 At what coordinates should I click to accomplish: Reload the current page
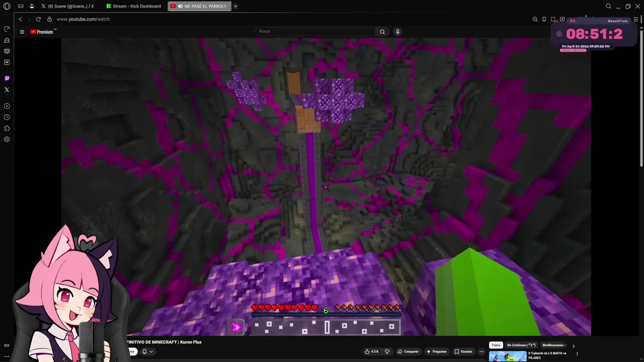tap(38, 19)
